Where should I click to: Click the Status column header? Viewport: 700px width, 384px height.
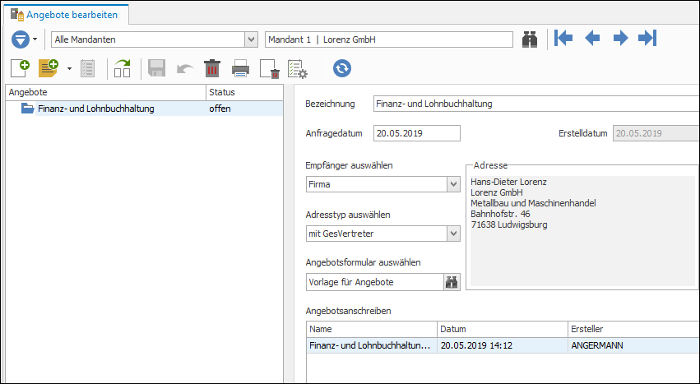pos(245,92)
